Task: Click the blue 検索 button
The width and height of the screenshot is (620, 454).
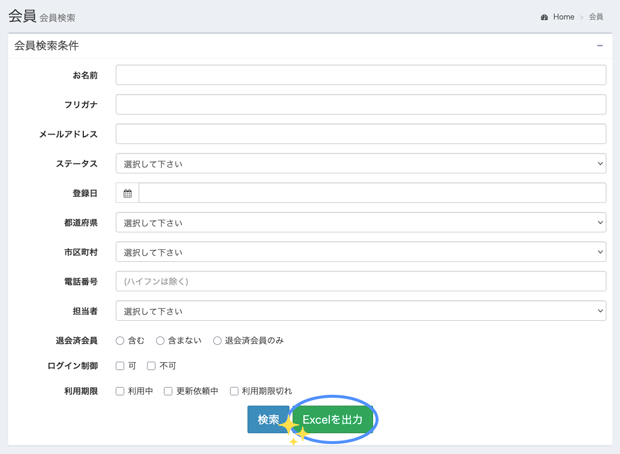Action: pyautogui.click(x=268, y=419)
